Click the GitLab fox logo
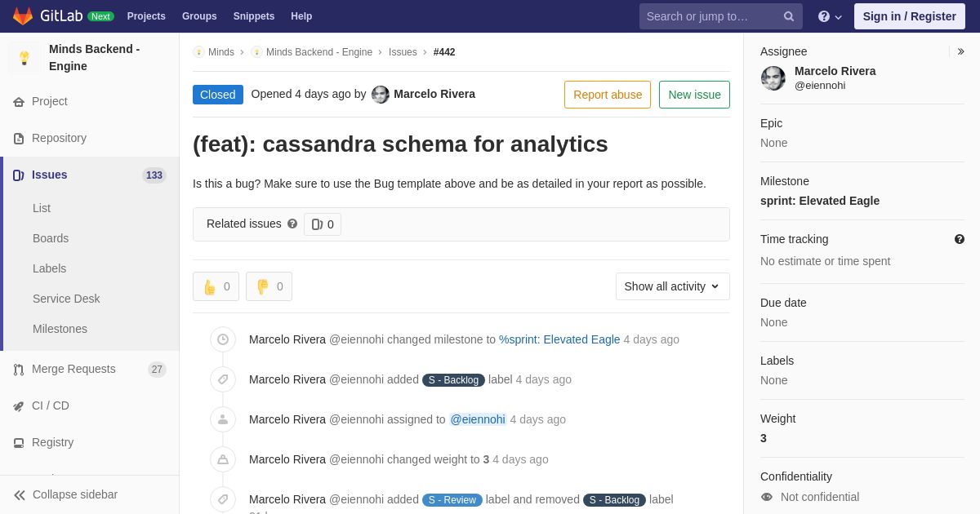980x514 pixels. pyautogui.click(x=23, y=16)
